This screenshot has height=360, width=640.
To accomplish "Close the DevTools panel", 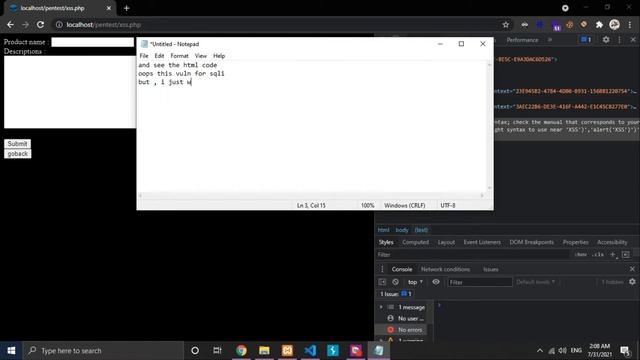I will point(633,40).
